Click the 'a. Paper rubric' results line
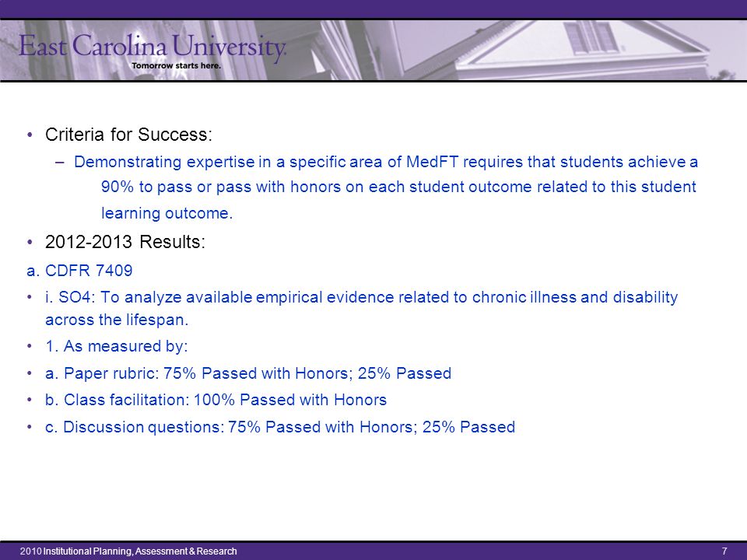Viewport: 747px width, 560px height. 248,373
